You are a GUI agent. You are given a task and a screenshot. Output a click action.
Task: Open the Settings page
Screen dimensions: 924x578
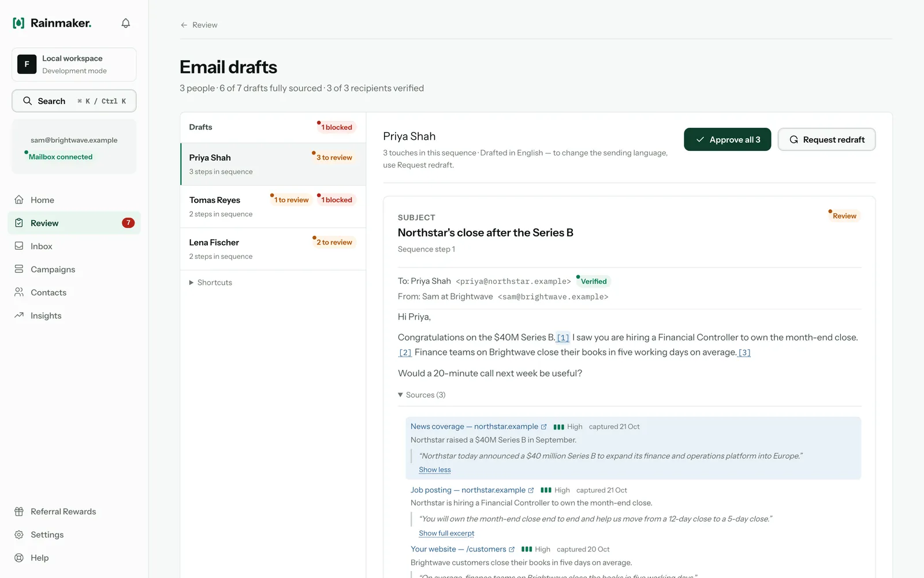74,535
